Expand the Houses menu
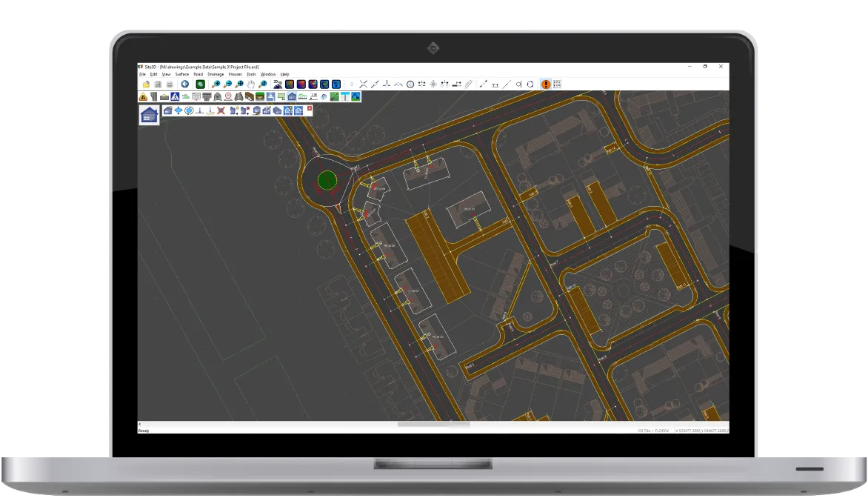 235,74
